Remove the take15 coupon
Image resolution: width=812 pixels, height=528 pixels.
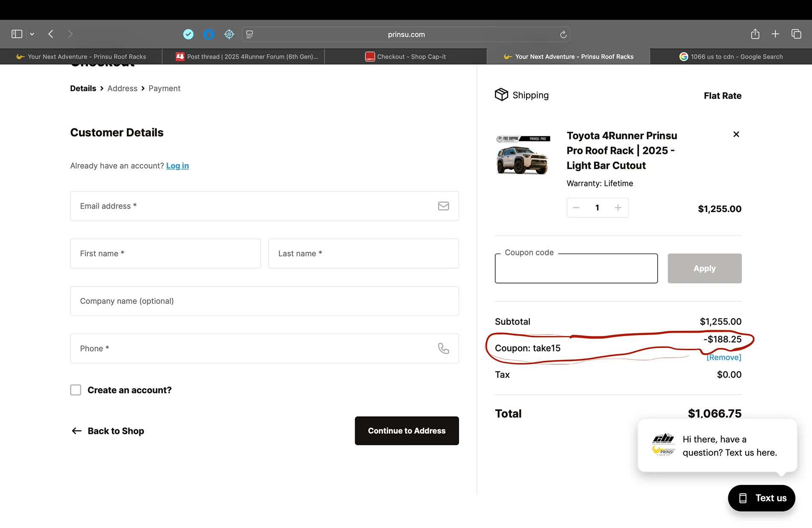[724, 357]
